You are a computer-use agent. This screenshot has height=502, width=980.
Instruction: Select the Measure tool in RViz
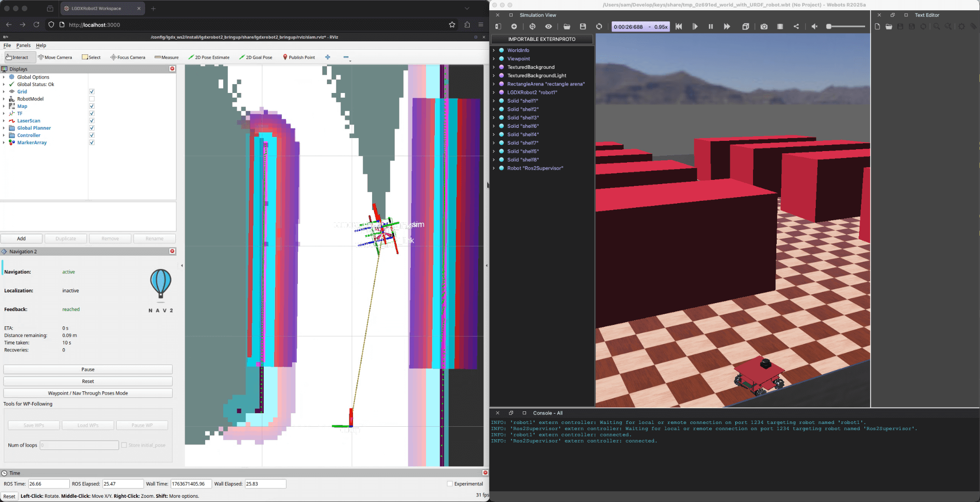(x=166, y=57)
